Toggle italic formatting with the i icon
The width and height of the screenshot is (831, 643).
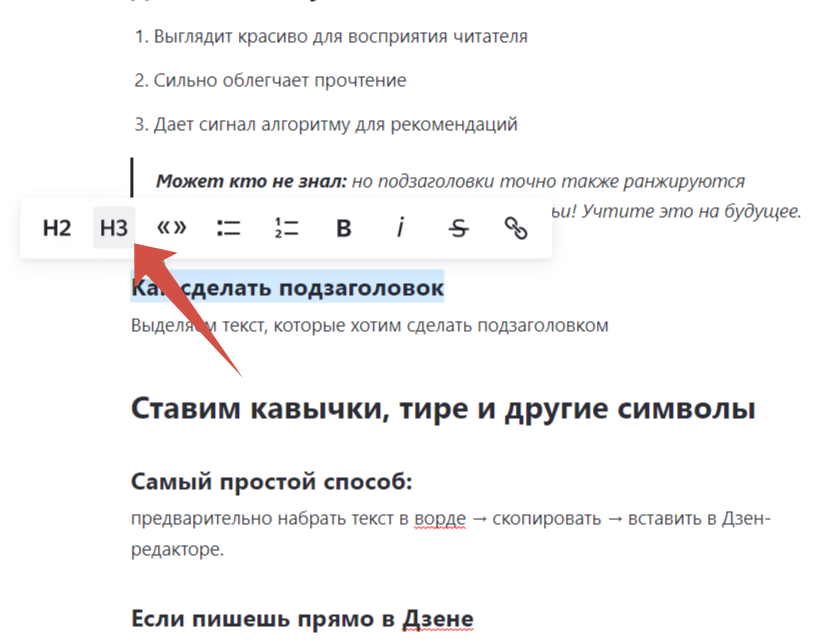coord(399,227)
